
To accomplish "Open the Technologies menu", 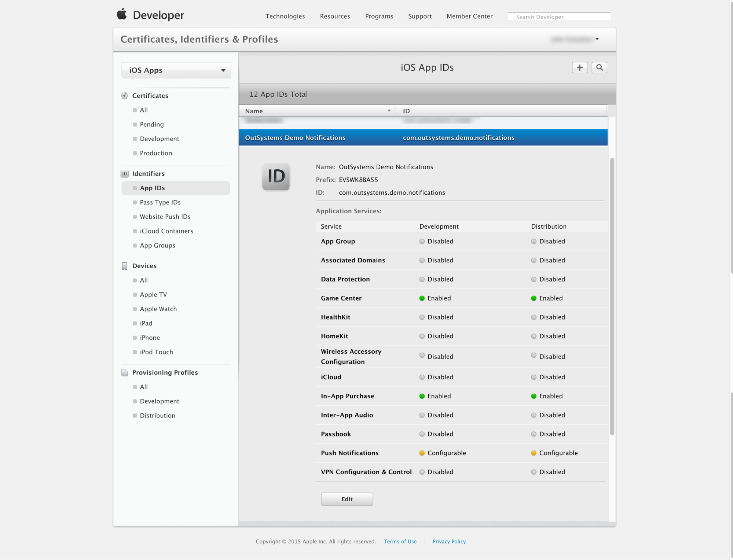I will click(285, 16).
